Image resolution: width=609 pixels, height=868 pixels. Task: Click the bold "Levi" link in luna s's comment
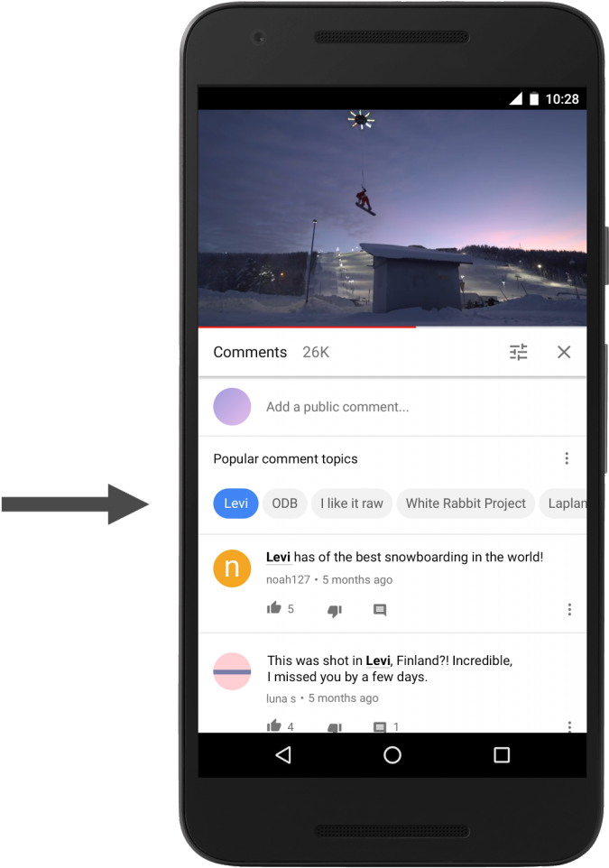click(378, 660)
